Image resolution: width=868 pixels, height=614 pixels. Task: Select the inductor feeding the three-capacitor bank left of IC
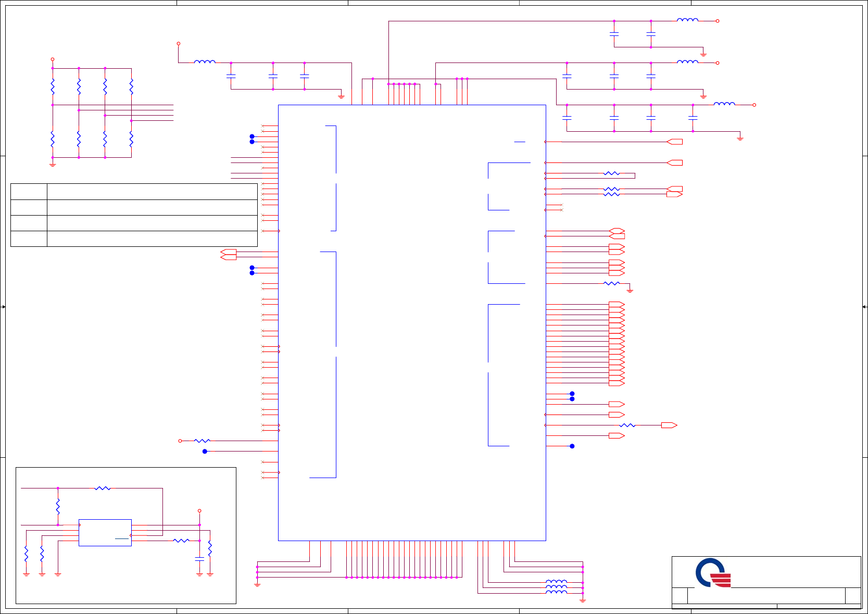(205, 61)
